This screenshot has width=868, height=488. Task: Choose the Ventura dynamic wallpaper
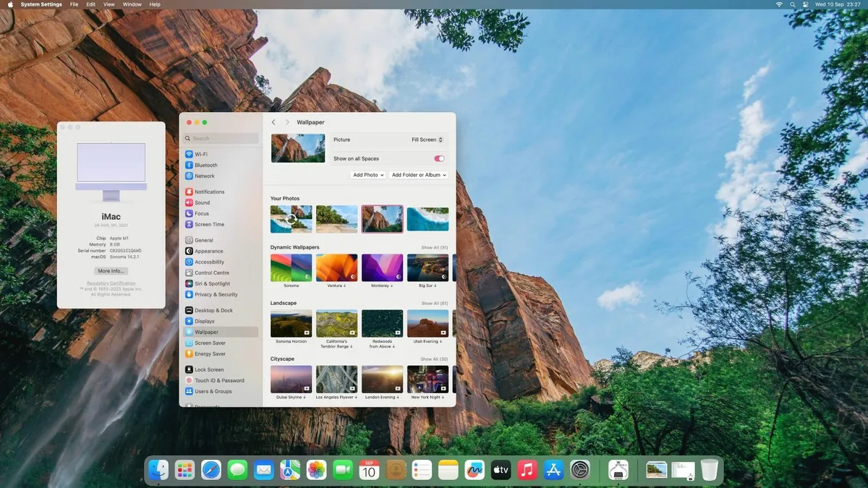[x=337, y=268]
